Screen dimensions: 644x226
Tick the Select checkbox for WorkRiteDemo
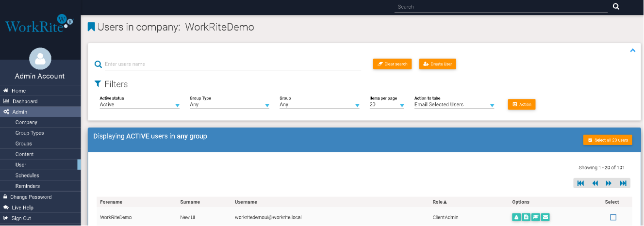(613, 217)
